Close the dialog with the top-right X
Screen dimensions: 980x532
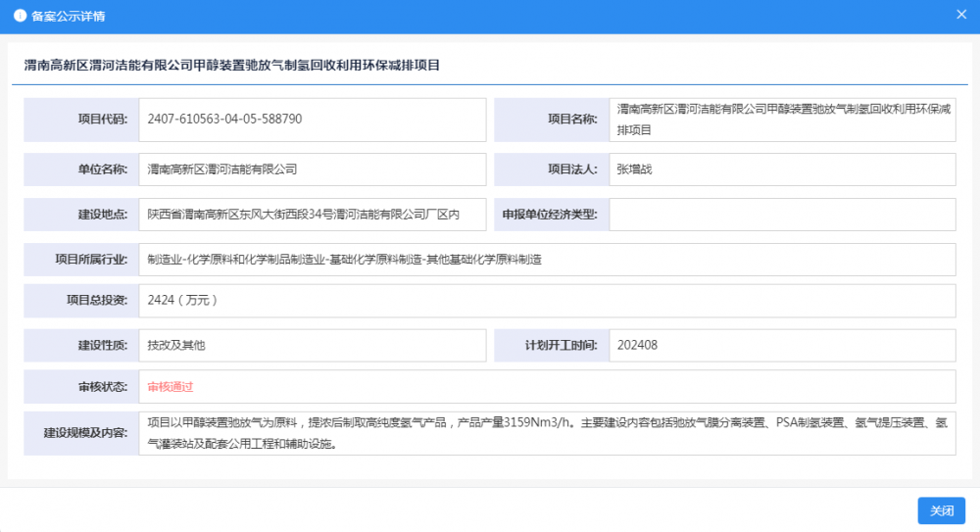[961, 15]
